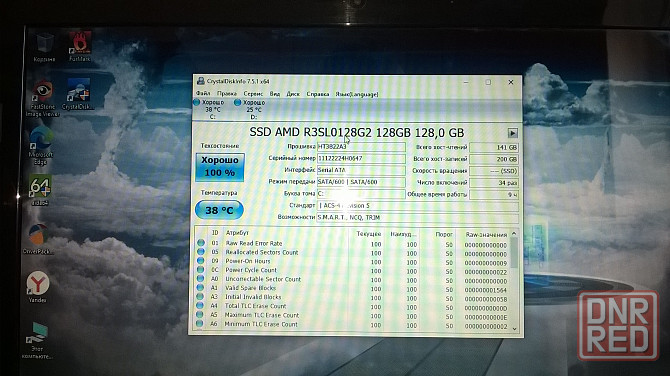
Task: Click status dot for Initial Invalid Blocks
Action: tap(200, 297)
